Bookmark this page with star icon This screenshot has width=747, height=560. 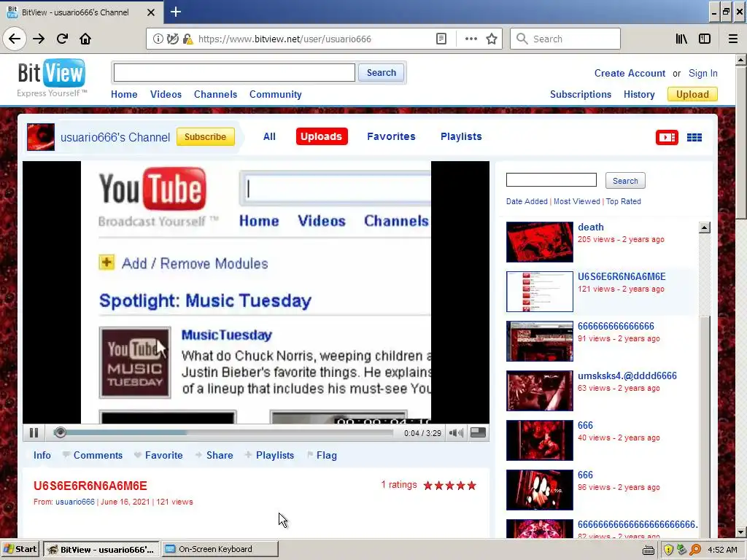(x=492, y=39)
